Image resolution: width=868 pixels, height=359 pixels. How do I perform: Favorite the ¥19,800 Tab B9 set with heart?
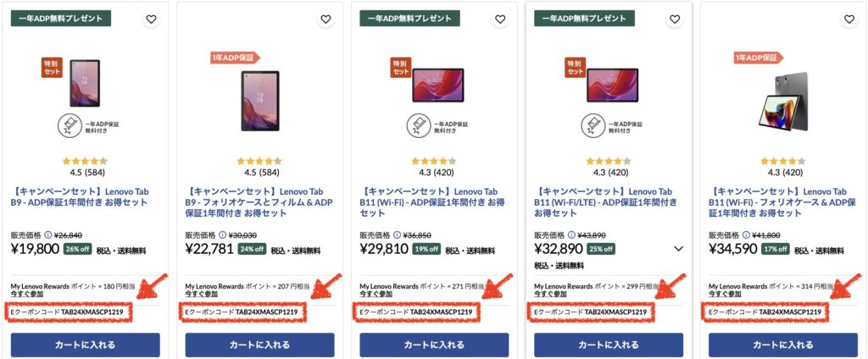[151, 19]
